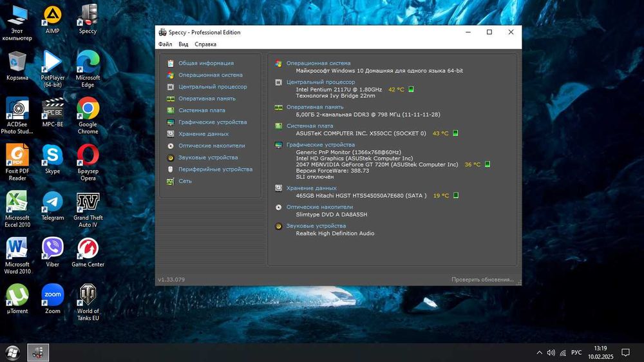Select Центральный процессор in the sidebar

coord(213,87)
